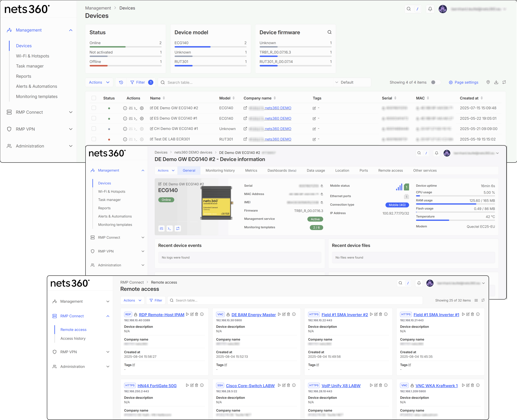Edit tags of Test DE LAB ECR301 row
The image size is (517, 420).
pyautogui.click(x=314, y=139)
